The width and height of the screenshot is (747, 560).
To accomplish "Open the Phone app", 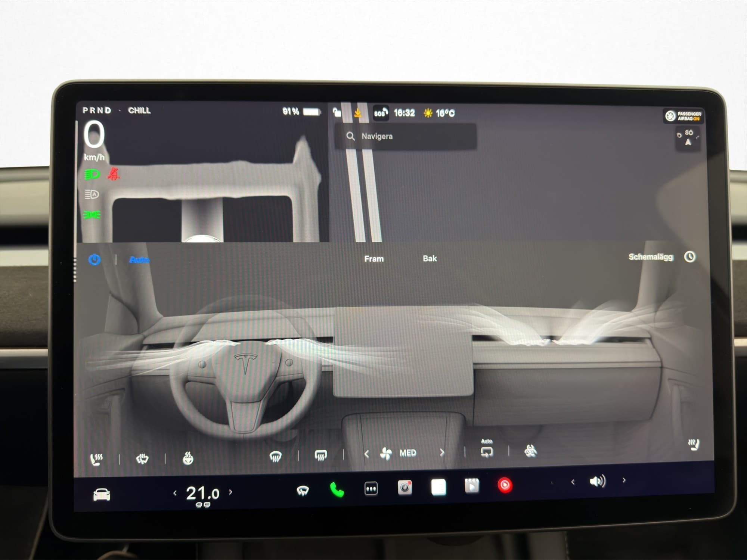I will click(337, 489).
